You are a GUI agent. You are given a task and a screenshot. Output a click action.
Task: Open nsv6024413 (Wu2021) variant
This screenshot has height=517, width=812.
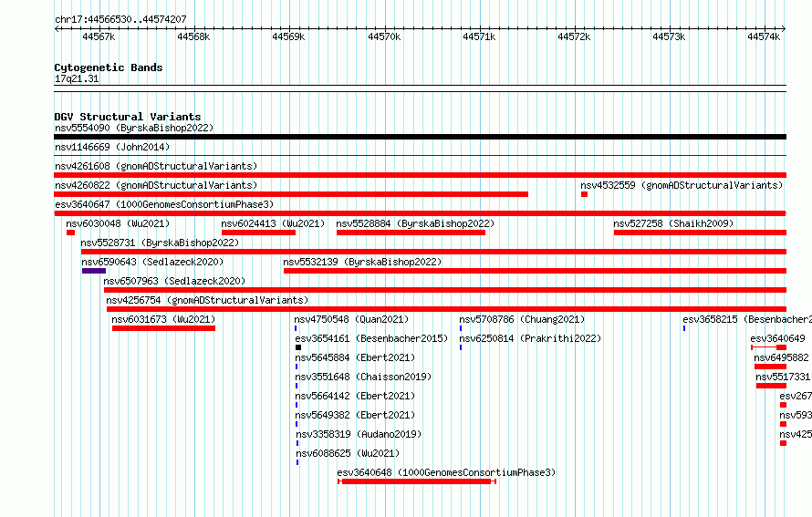[273, 223]
